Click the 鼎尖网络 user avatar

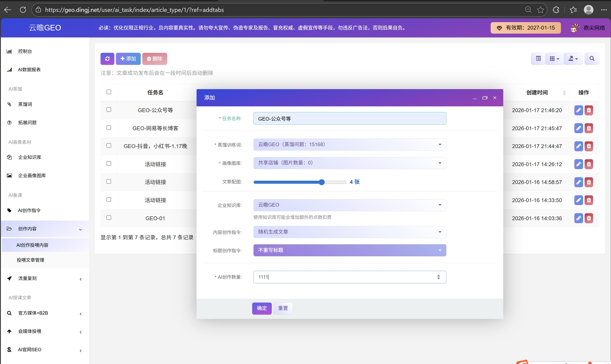(574, 28)
